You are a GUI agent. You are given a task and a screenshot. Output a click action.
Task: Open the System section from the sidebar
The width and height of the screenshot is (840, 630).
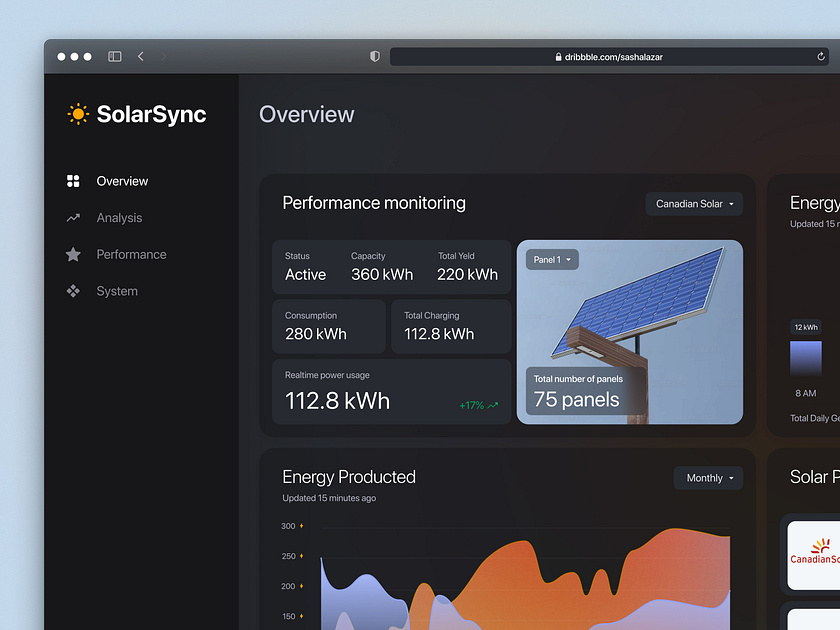pos(117,291)
